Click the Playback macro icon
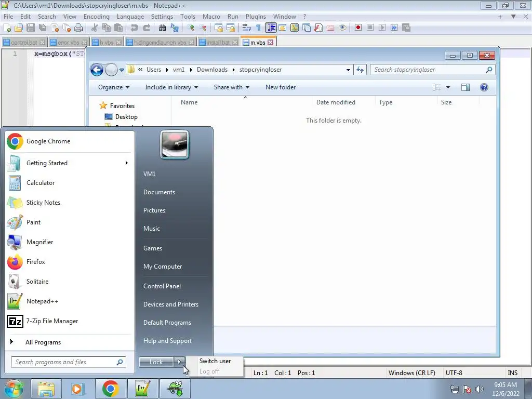This screenshot has width=532, height=399. 382,28
